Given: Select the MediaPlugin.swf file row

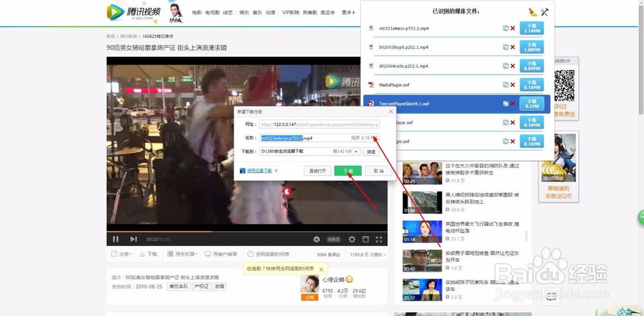Looking at the screenshot, I should pyautogui.click(x=457, y=84).
